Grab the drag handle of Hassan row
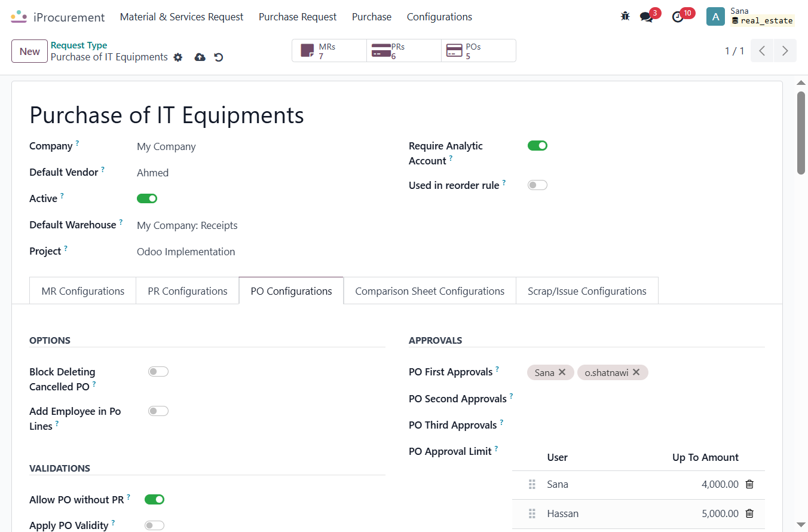 pyautogui.click(x=532, y=513)
